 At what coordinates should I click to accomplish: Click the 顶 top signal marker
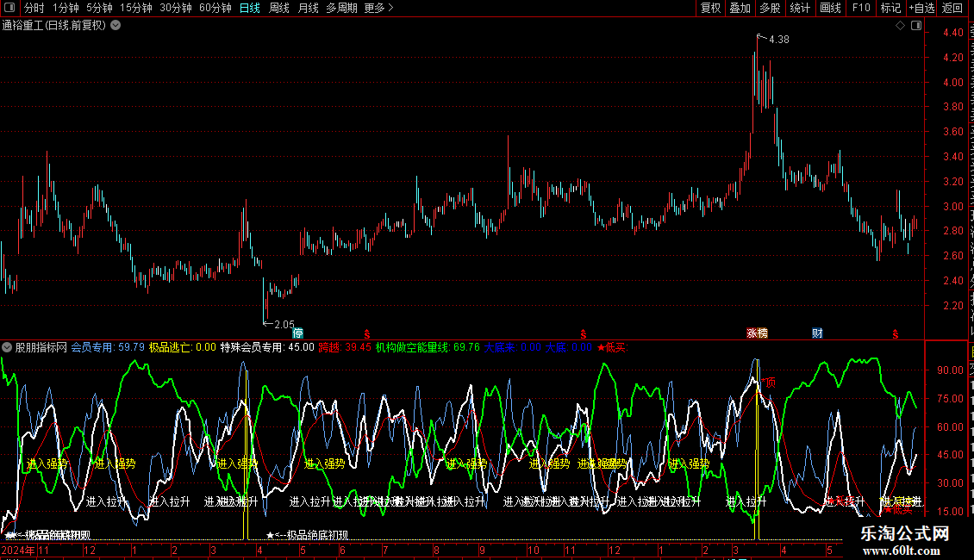[770, 383]
